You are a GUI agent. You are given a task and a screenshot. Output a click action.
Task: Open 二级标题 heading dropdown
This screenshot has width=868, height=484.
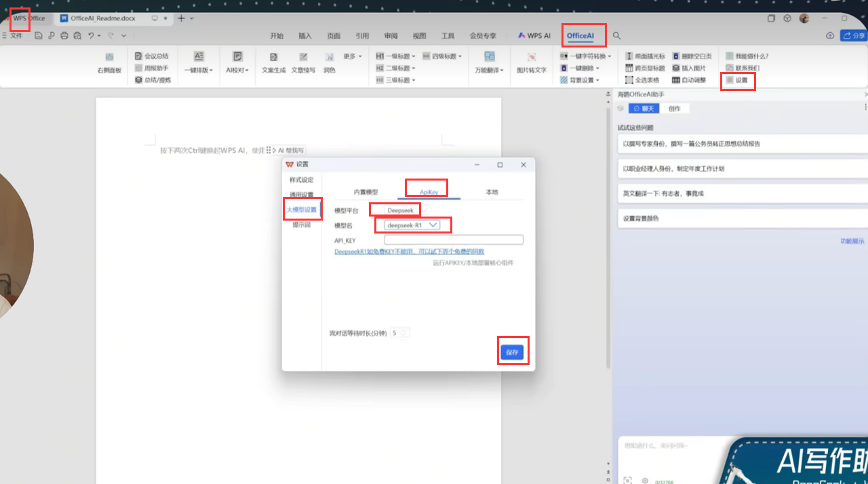pyautogui.click(x=395, y=68)
